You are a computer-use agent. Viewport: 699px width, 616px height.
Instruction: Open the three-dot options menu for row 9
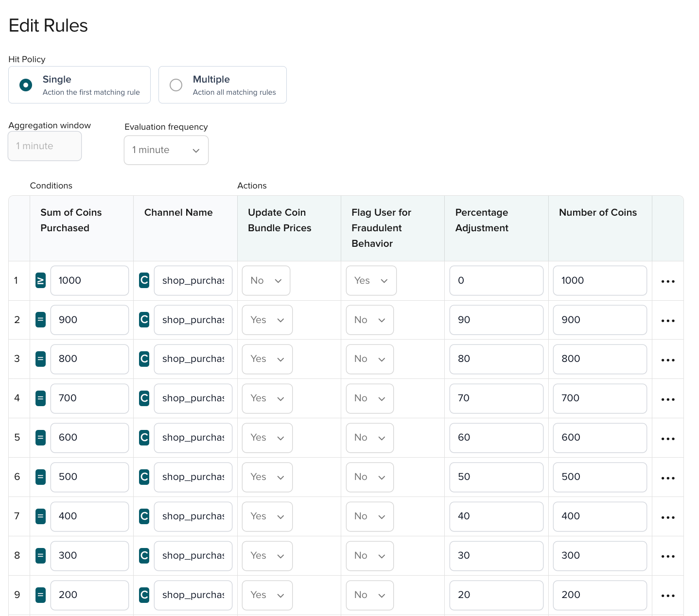click(668, 596)
